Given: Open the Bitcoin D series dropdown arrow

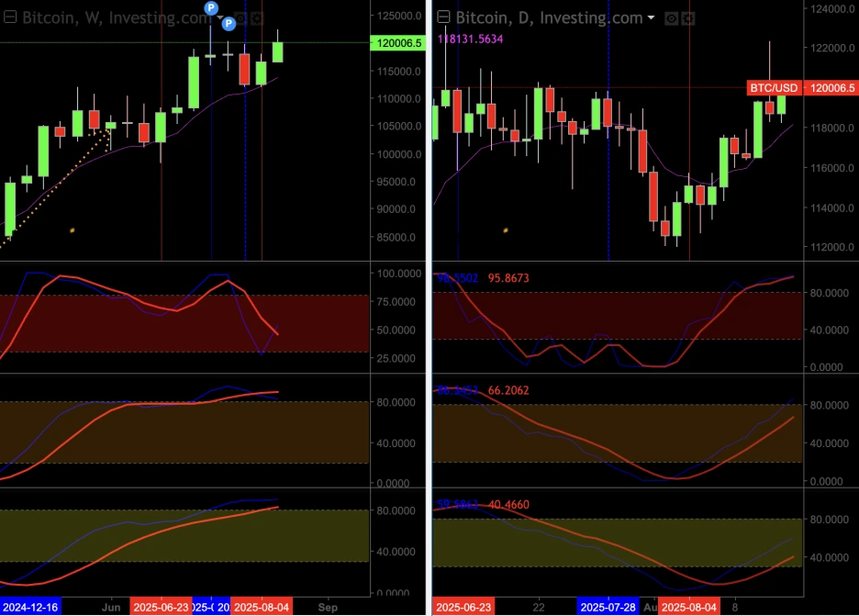Looking at the screenshot, I should click(651, 18).
